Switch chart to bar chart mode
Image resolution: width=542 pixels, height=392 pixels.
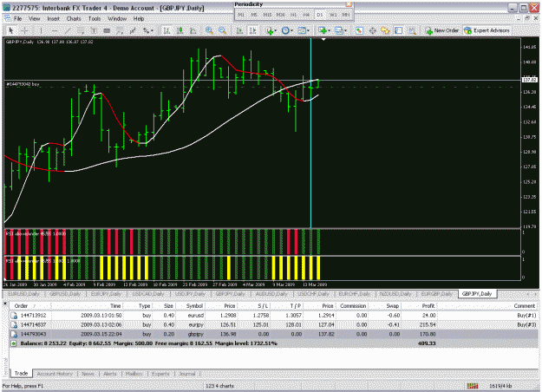(x=167, y=30)
